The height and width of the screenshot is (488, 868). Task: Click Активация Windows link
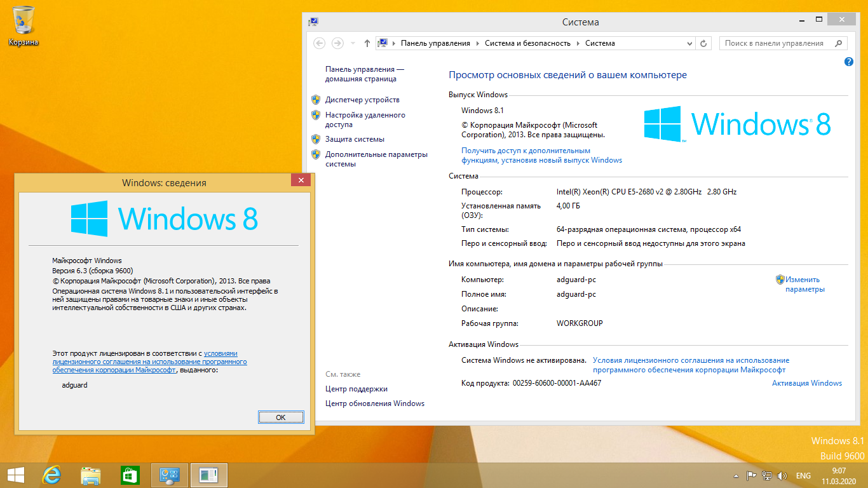pos(807,383)
